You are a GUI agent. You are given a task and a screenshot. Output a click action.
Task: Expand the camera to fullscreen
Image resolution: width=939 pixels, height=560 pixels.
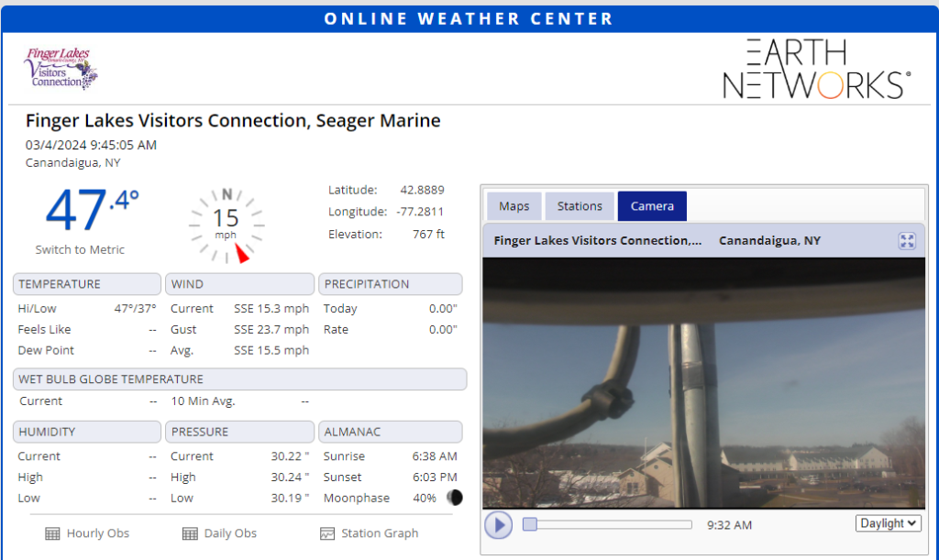[907, 241]
